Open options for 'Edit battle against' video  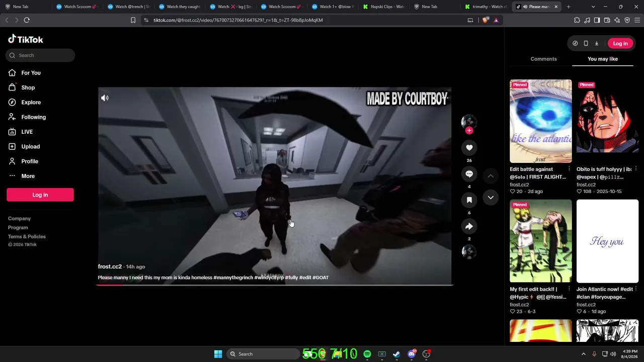569,169
